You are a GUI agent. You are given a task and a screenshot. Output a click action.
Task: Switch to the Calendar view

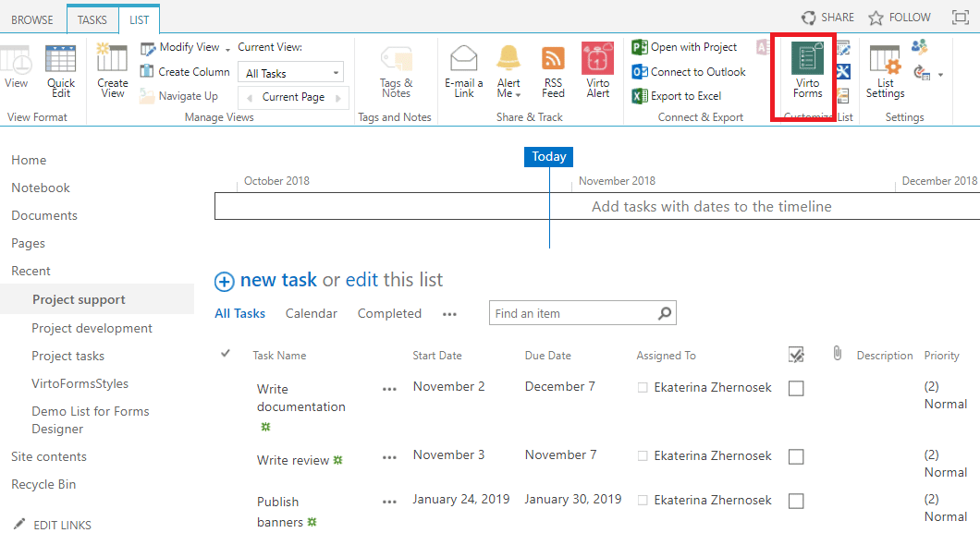[x=311, y=313]
